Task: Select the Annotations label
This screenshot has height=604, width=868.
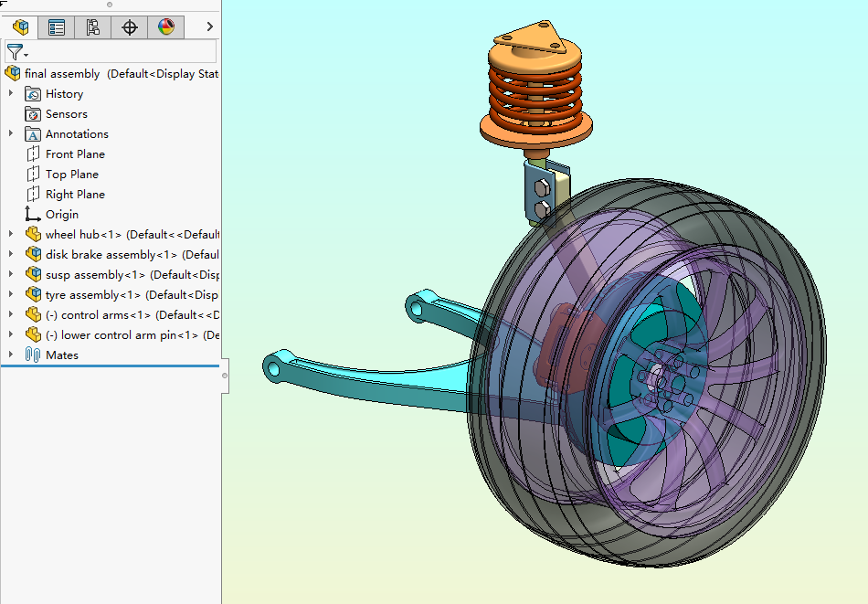Action: point(77,134)
